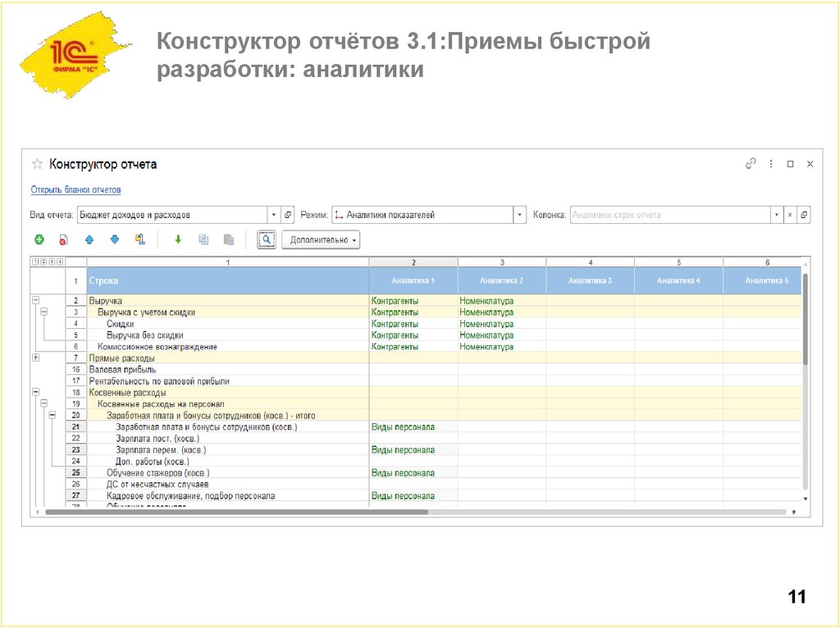Collapse the Выручка group row
This screenshot has height=629, width=840.
click(x=35, y=300)
